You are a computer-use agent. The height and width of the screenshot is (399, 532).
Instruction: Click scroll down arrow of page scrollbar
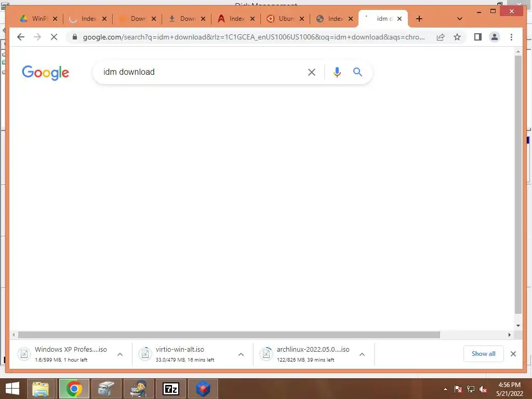(518, 326)
